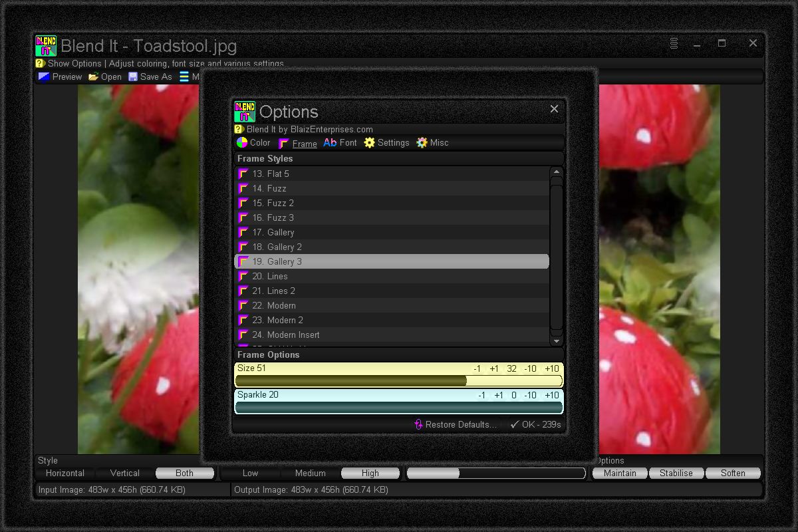Viewport: 798px width, 532px height.
Task: Open the Font tab in Options
Action: pos(330,142)
